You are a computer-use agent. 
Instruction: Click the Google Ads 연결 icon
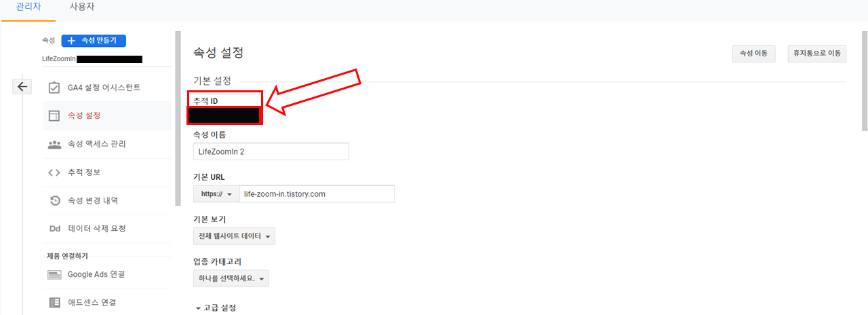pyautogui.click(x=54, y=274)
